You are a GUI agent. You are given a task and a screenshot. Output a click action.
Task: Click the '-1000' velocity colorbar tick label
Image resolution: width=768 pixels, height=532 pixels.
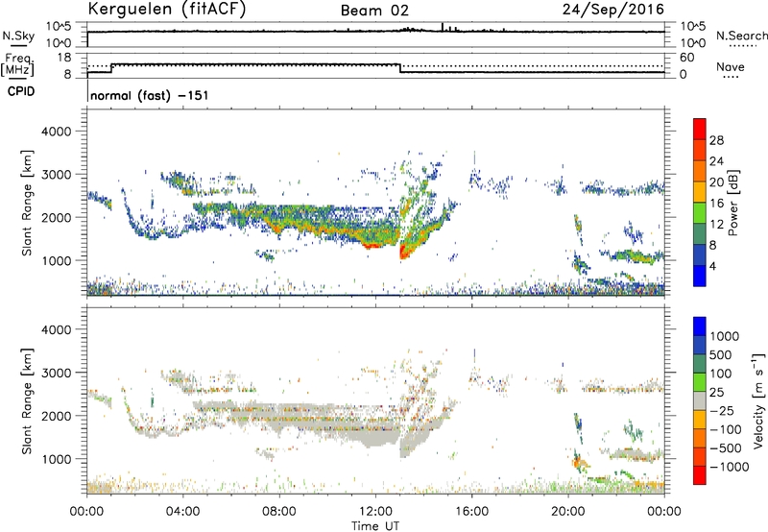click(x=730, y=467)
